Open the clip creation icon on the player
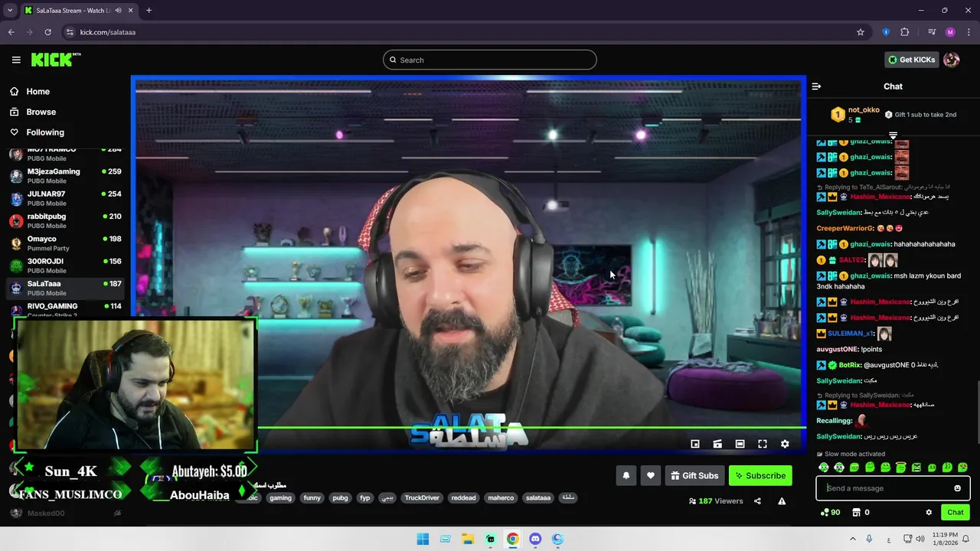 717,444
